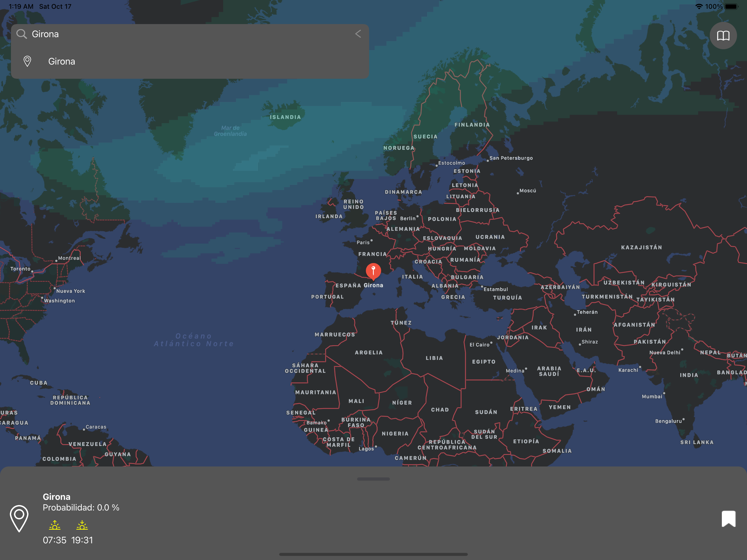Screen dimensions: 747x560
Task: Click the search magnifier icon
Action: pyautogui.click(x=22, y=34)
